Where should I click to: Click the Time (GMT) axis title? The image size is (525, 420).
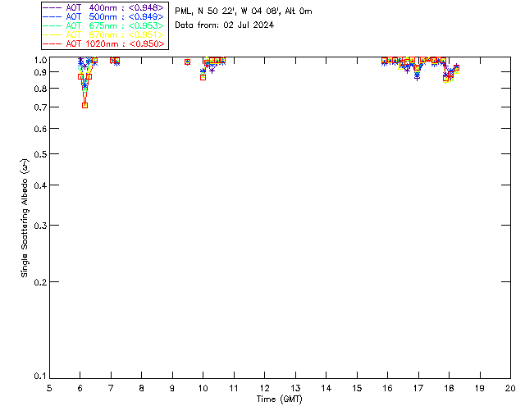pyautogui.click(x=279, y=399)
